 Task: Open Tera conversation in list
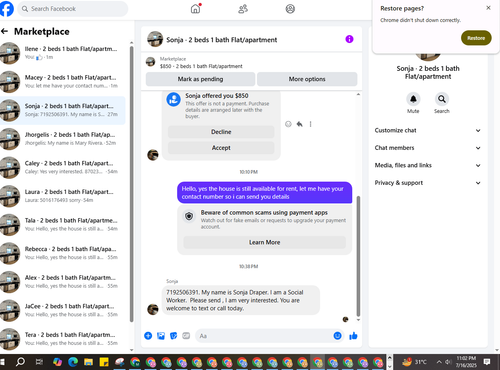[63, 339]
